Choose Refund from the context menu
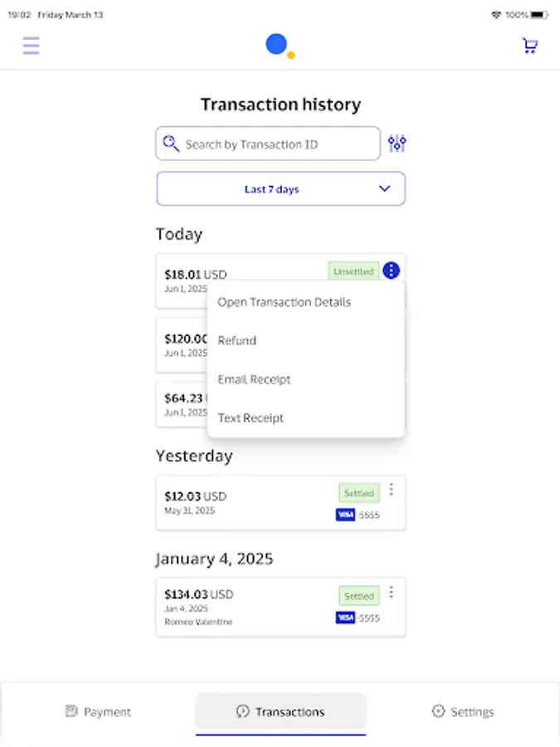Viewport: 560px width, 747px height. [x=236, y=340]
